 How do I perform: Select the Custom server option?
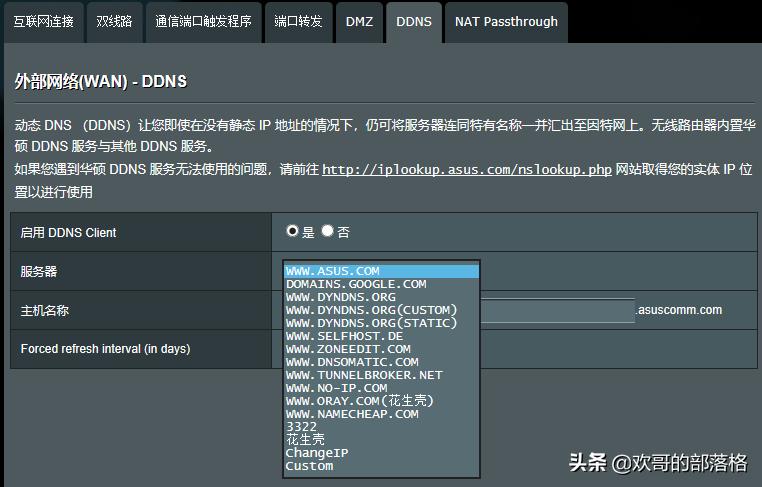pos(381,466)
